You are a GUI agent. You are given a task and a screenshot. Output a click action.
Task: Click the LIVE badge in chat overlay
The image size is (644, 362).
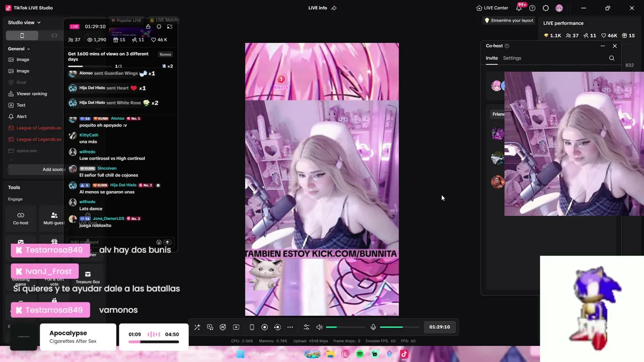click(x=74, y=27)
